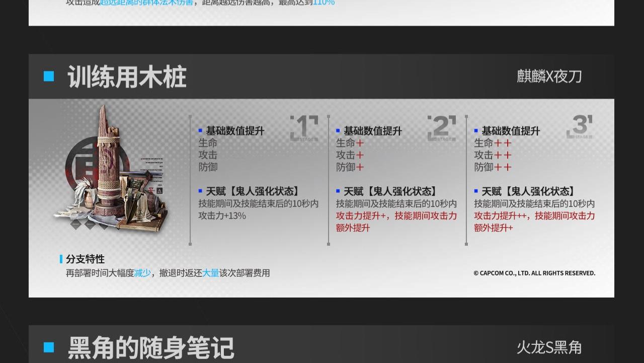Screen dimensions: 644x363
Task: Click 生命 in the stage 1 column
Action: [x=208, y=143]
